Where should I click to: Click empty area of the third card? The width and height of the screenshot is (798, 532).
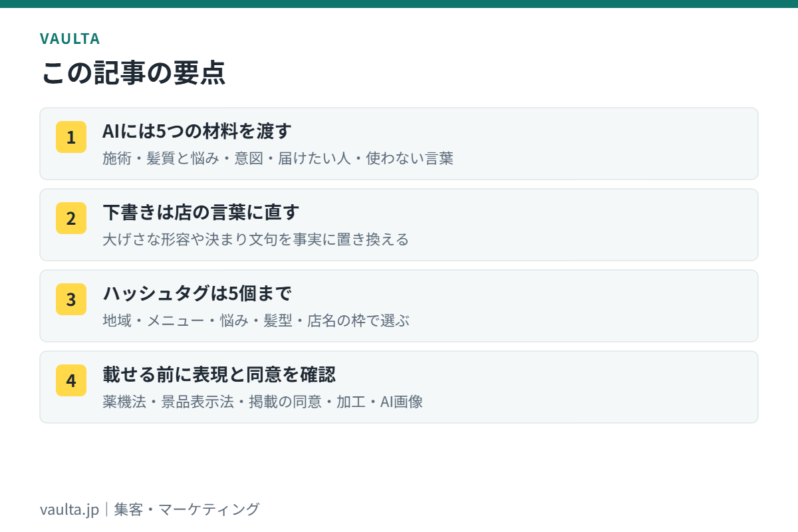click(x=598, y=306)
